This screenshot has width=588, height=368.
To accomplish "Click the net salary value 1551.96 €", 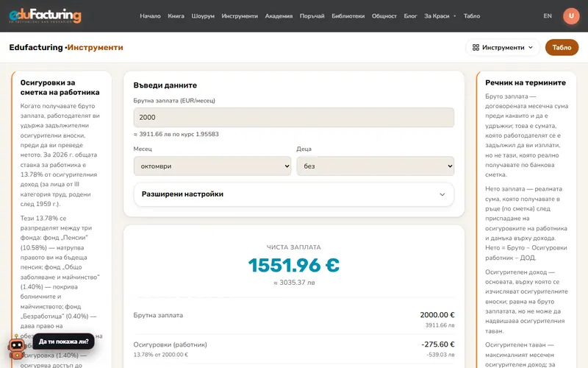I will click(x=293, y=265).
